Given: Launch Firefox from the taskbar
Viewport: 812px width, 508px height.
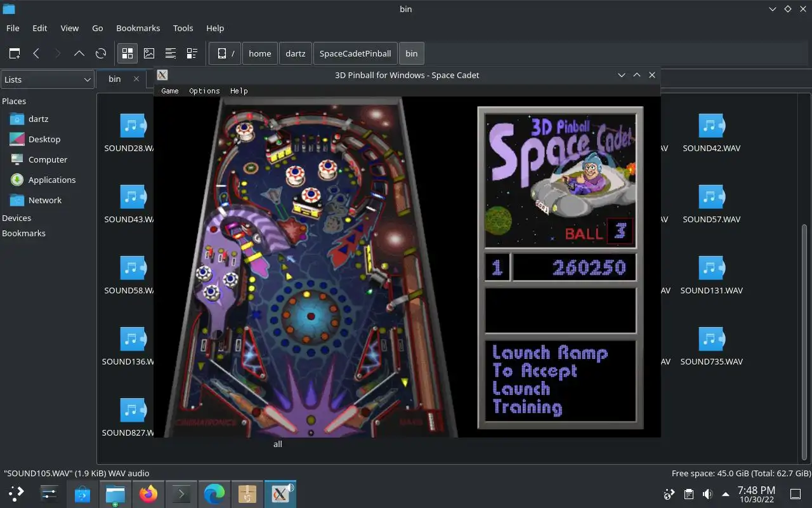Looking at the screenshot, I should [x=148, y=493].
